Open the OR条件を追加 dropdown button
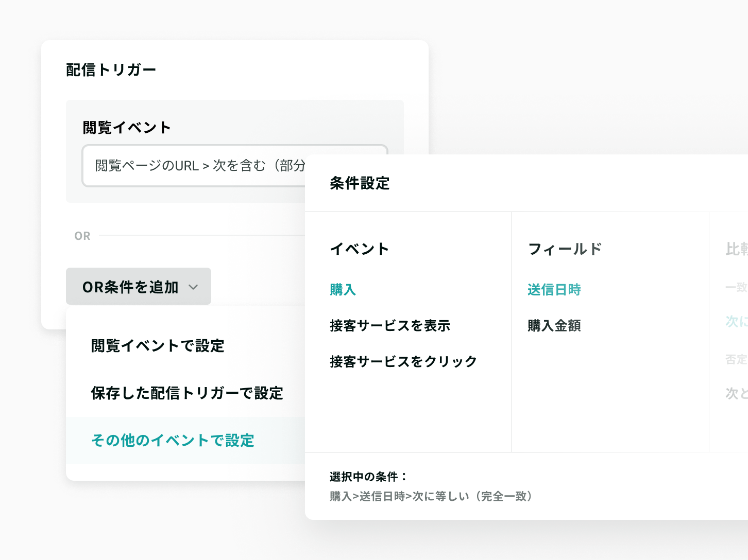748x560 pixels. (139, 286)
